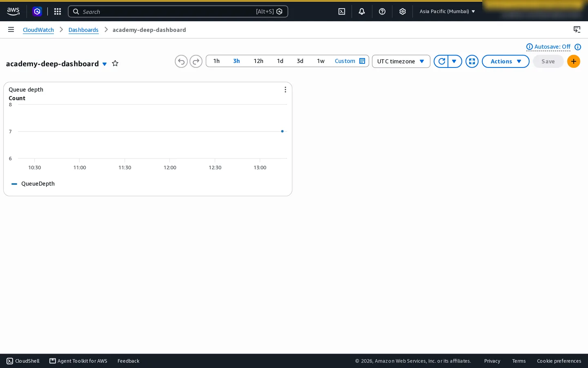Image resolution: width=588 pixels, height=368 pixels.
Task: Click the Save button
Action: (x=548, y=61)
